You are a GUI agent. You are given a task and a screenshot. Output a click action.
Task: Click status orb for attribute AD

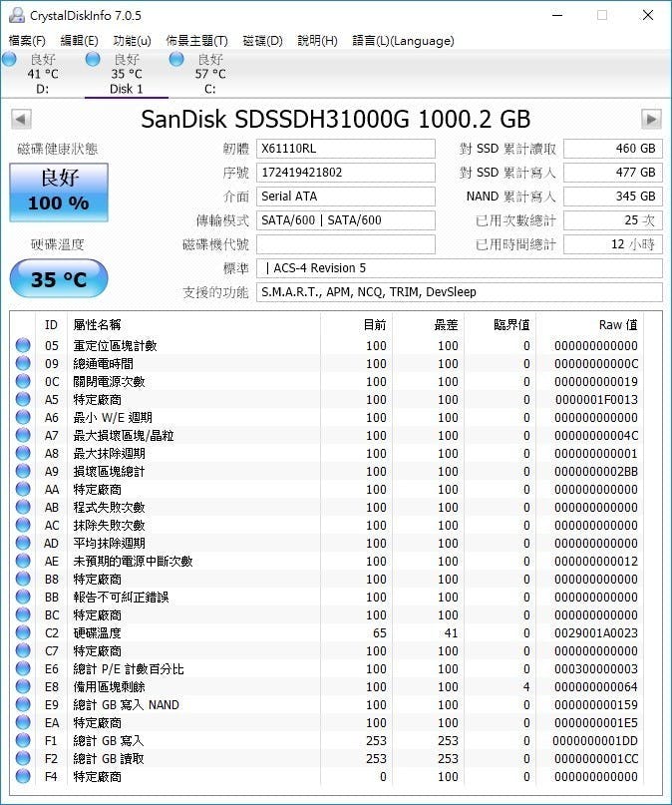23,544
